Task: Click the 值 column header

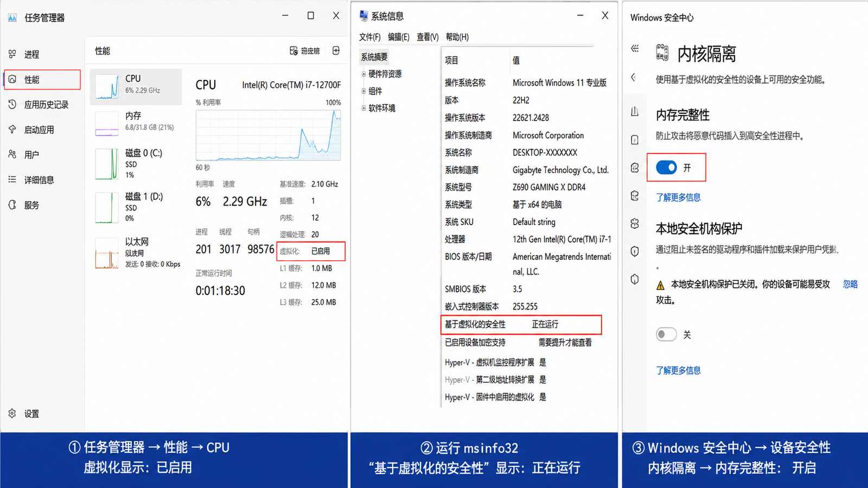Action: [x=516, y=60]
